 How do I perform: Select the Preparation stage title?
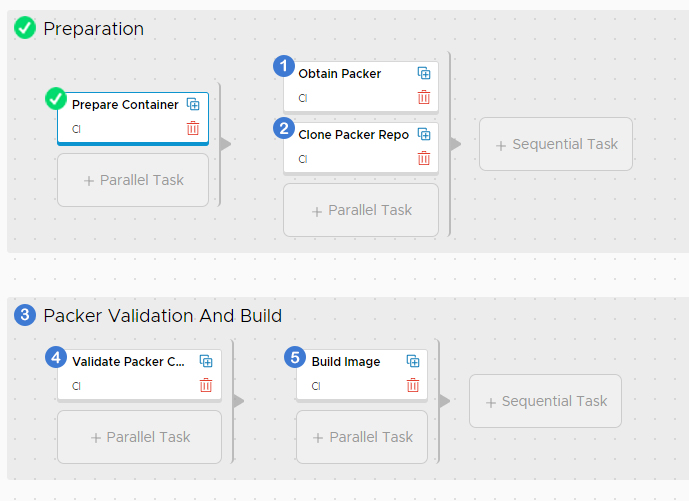click(93, 29)
